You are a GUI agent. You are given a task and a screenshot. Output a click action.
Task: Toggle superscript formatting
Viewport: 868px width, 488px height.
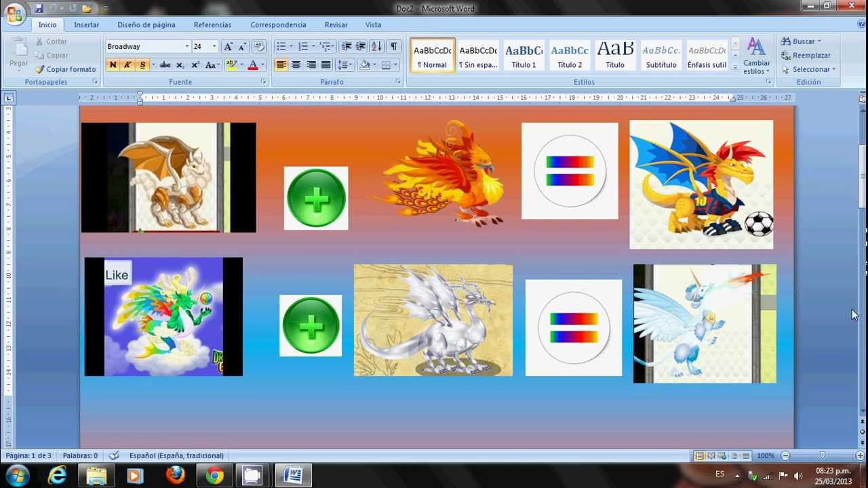point(195,65)
